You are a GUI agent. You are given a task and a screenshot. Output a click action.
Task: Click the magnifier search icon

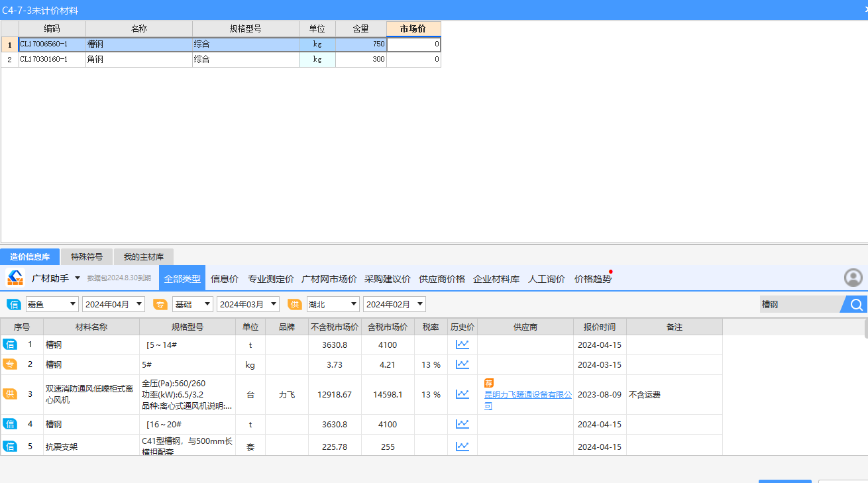(856, 305)
